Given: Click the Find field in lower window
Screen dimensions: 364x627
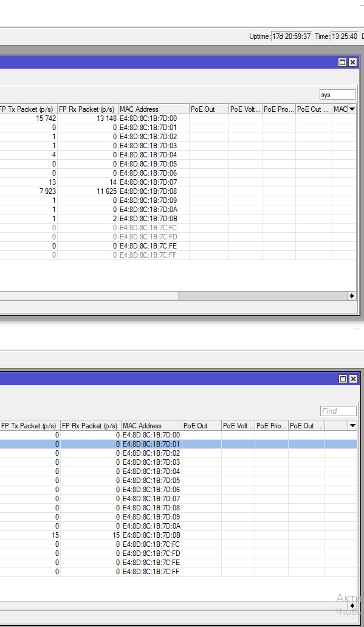Looking at the screenshot, I should [338, 411].
